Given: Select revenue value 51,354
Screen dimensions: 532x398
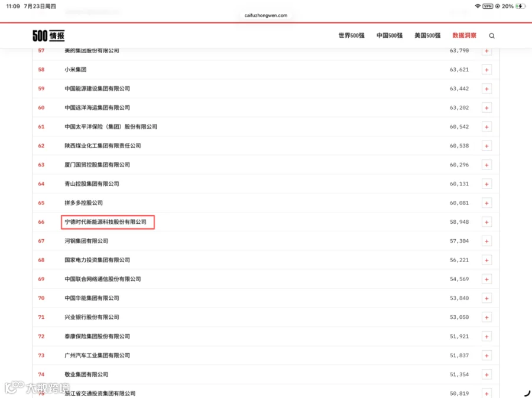Looking at the screenshot, I should coord(459,374).
